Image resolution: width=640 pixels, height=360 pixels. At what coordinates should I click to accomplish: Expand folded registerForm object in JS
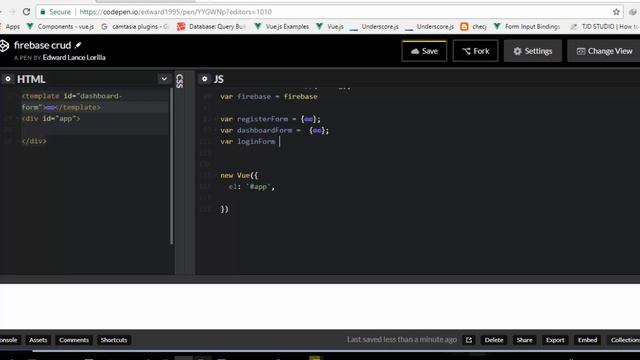pyautogui.click(x=309, y=119)
